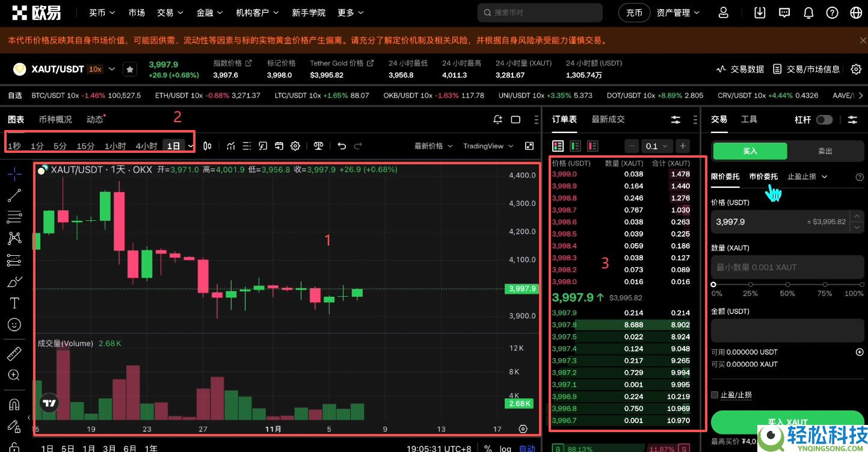
Task: Create a price alert with the bell icon
Action: point(497,119)
